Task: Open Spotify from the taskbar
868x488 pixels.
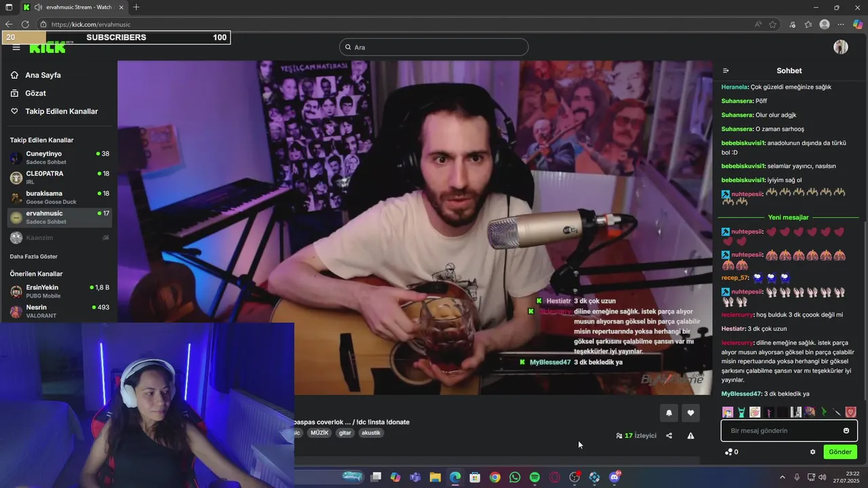Action: (534, 477)
